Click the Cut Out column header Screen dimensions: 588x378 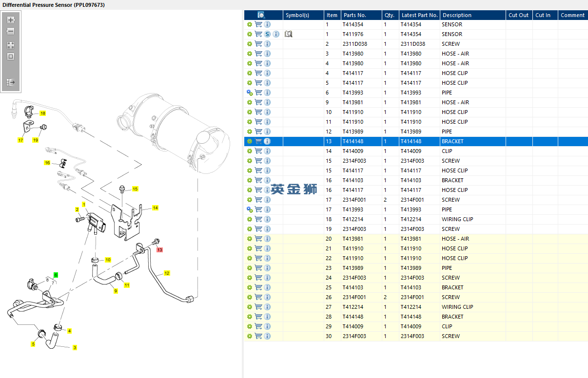click(519, 15)
